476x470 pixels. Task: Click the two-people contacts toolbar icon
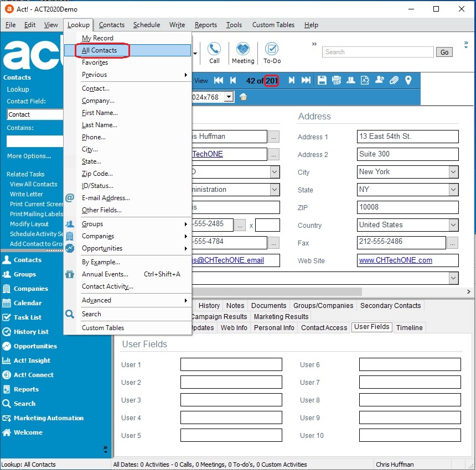click(x=350, y=80)
